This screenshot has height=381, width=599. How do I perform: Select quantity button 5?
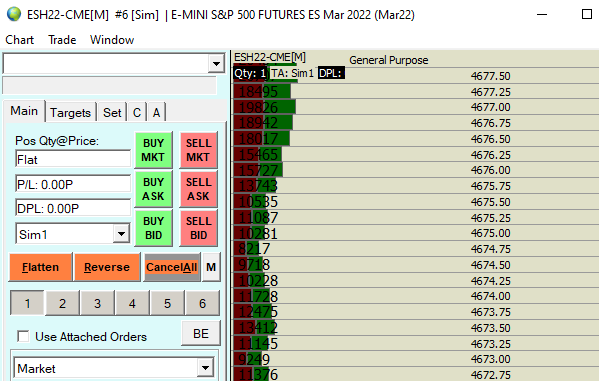tap(167, 303)
